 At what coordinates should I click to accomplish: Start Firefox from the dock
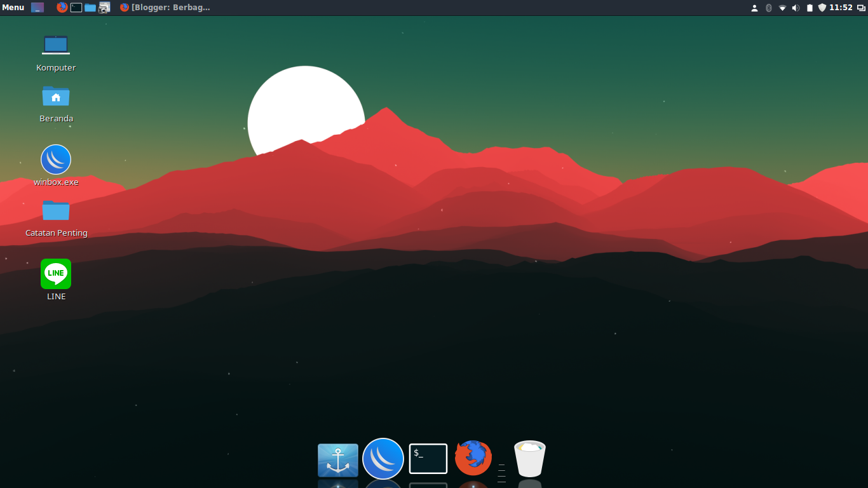[472, 458]
